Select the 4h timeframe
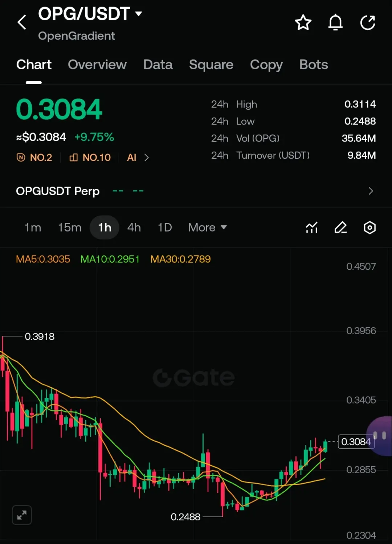The width and height of the screenshot is (392, 544). point(134,228)
